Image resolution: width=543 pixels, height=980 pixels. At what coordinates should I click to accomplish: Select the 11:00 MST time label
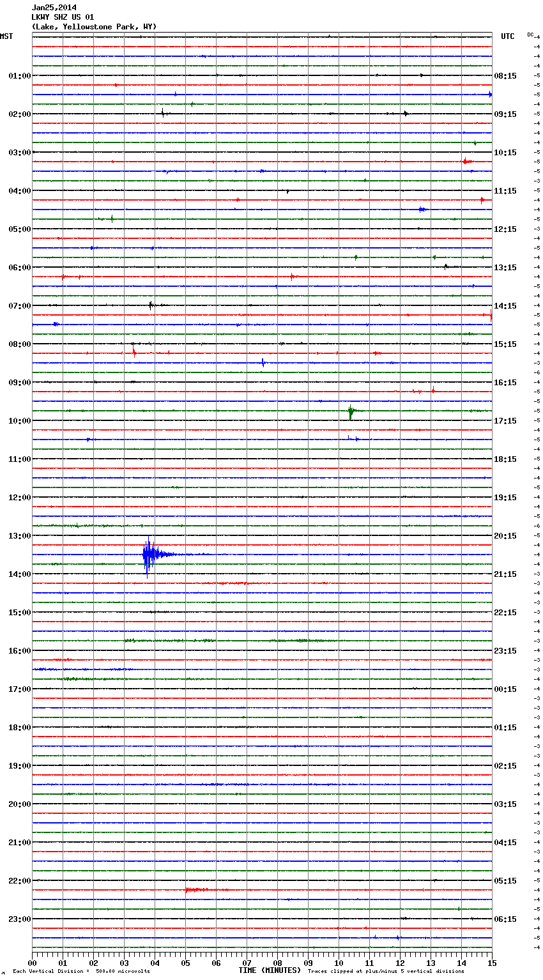pos(20,459)
